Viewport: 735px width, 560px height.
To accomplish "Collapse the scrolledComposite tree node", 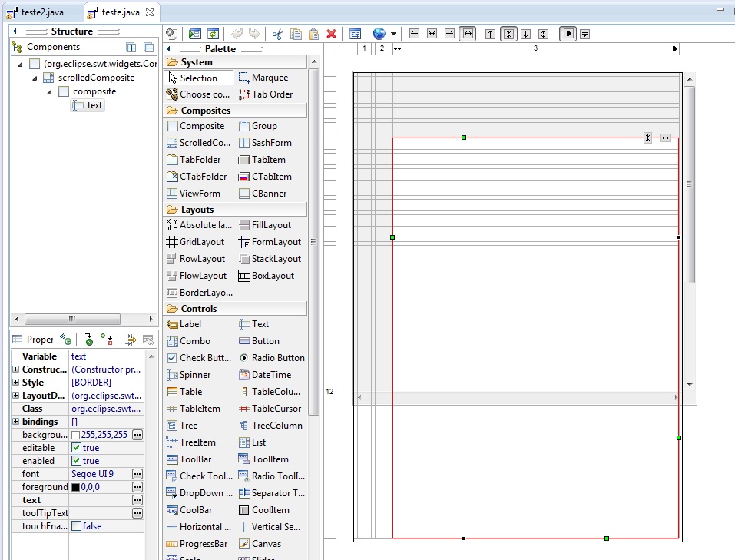I will (x=35, y=78).
